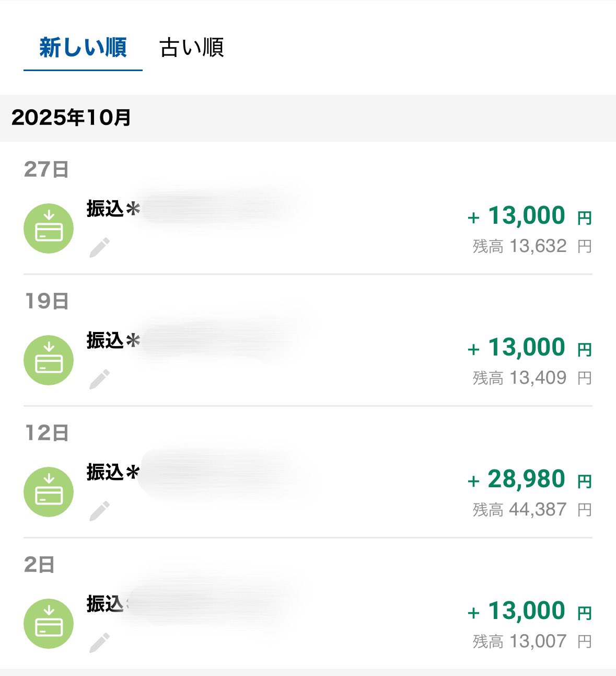The width and height of the screenshot is (616, 676).
Task: Tap the pencil edit icon on 19日 entry
Action: (99, 379)
